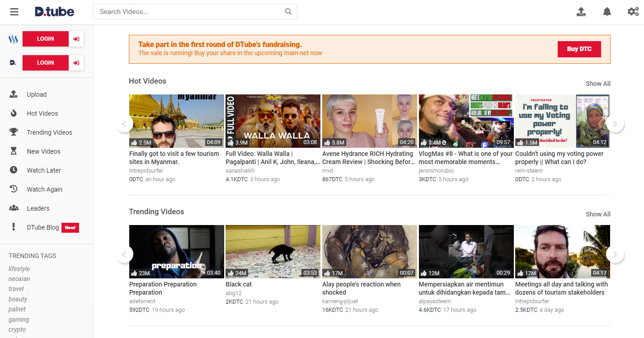Screen dimensions: 644x338
Task: Click the trophy icon for Trending Videos
Action: (14, 132)
